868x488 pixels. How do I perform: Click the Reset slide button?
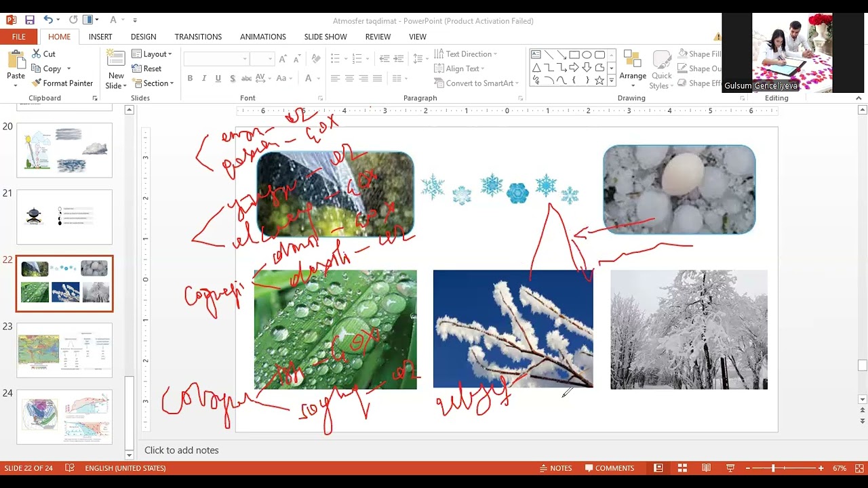click(x=147, y=68)
